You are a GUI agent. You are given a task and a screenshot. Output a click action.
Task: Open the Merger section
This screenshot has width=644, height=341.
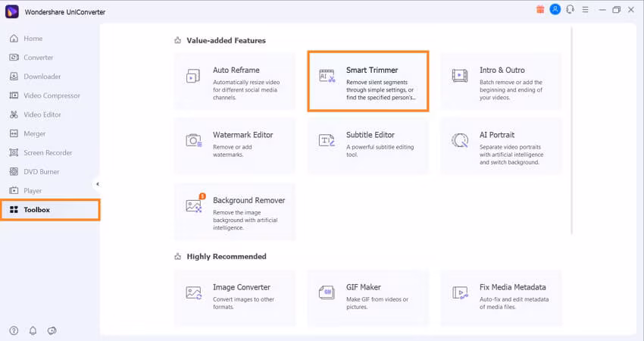coord(27,133)
